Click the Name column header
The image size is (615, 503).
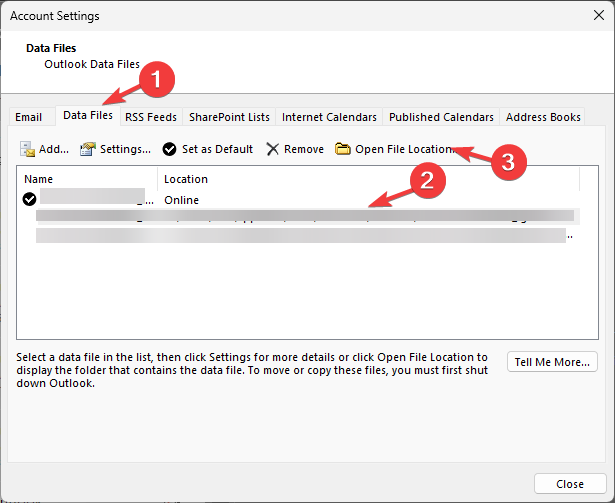(87, 179)
